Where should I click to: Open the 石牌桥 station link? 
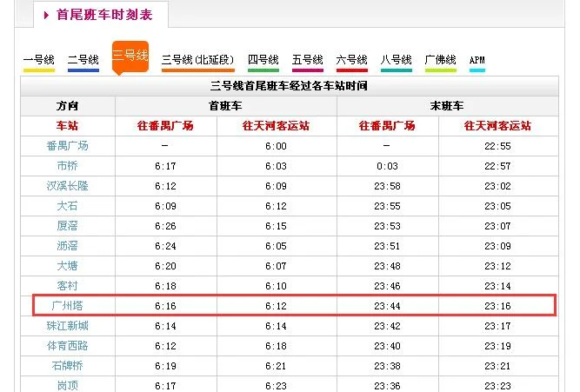tap(67, 365)
